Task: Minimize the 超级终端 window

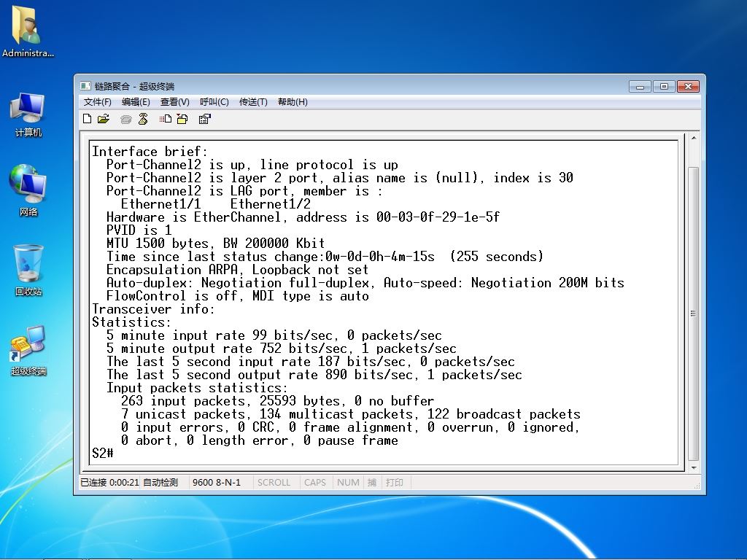Action: tap(640, 86)
